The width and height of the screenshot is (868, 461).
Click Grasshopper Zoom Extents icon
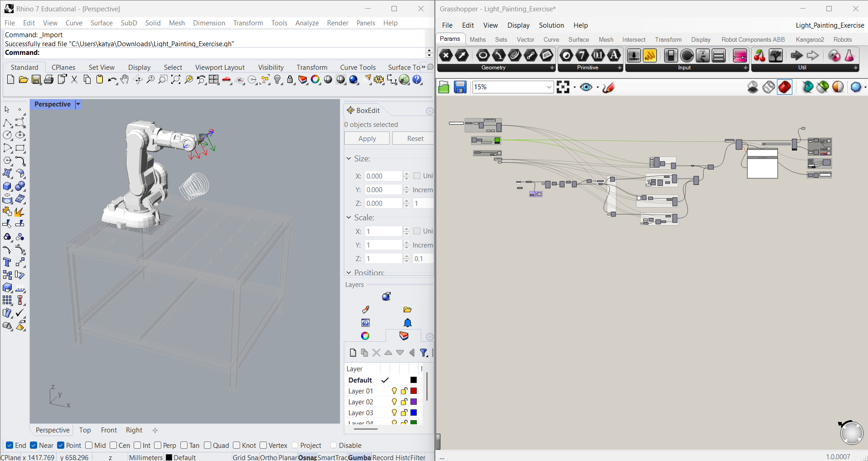(563, 87)
